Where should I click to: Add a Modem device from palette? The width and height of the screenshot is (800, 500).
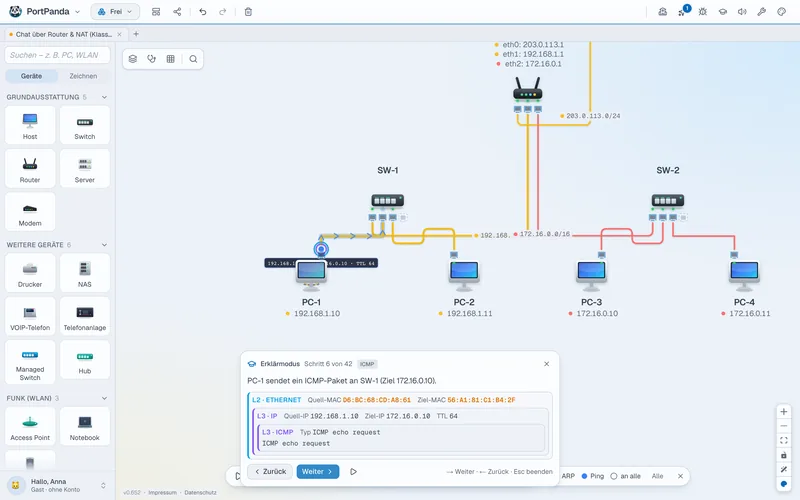tap(30, 212)
